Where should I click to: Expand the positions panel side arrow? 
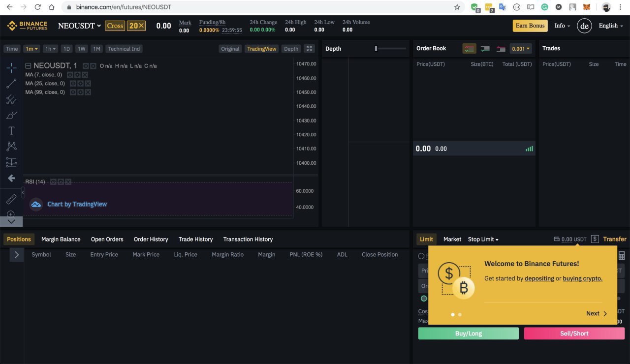pos(16,254)
